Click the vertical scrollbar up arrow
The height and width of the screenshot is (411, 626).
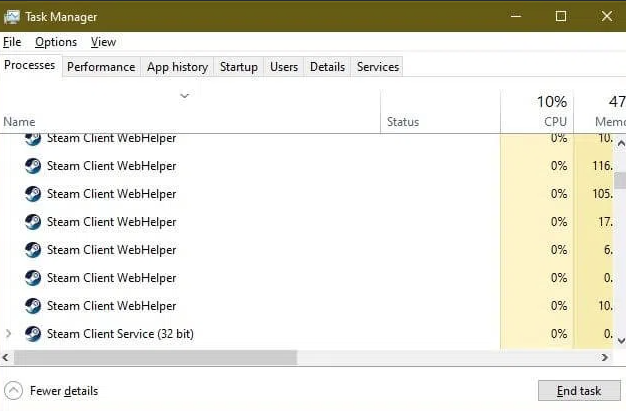tap(621, 143)
